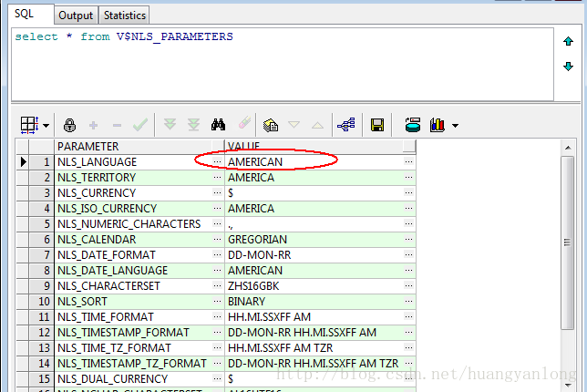Click the fetch next page icon
This screenshot has height=392, width=587.
pyautogui.click(x=170, y=124)
